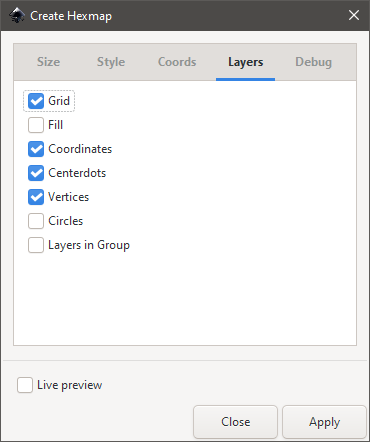This screenshot has height=442, width=370.
Task: Click the Inkscape logo in title bar
Action: pyautogui.click(x=17, y=15)
